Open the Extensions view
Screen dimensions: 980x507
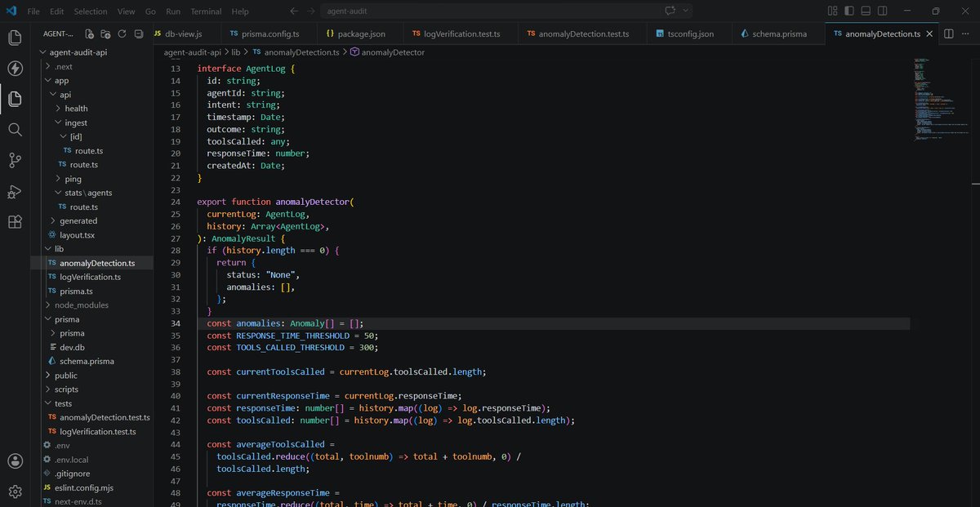point(14,221)
